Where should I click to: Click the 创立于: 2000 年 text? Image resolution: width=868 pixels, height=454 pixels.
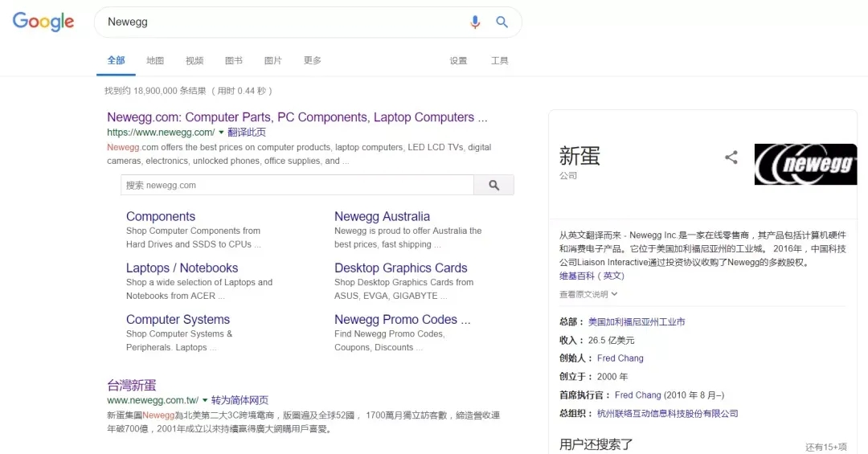(x=593, y=377)
